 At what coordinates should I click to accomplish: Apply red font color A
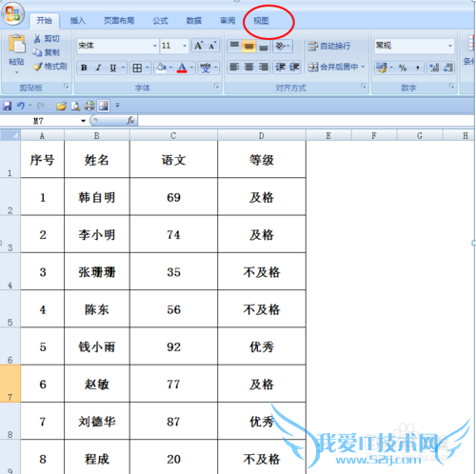pyautogui.click(x=182, y=68)
